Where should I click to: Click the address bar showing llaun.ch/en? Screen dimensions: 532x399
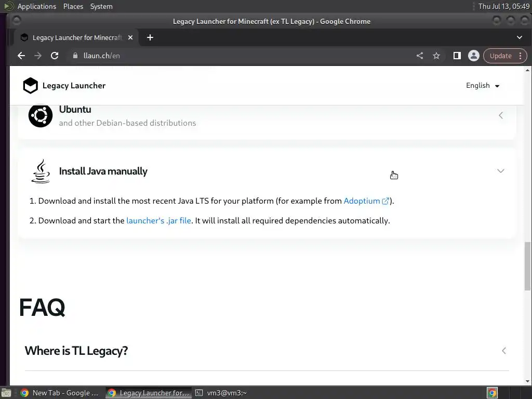237,56
